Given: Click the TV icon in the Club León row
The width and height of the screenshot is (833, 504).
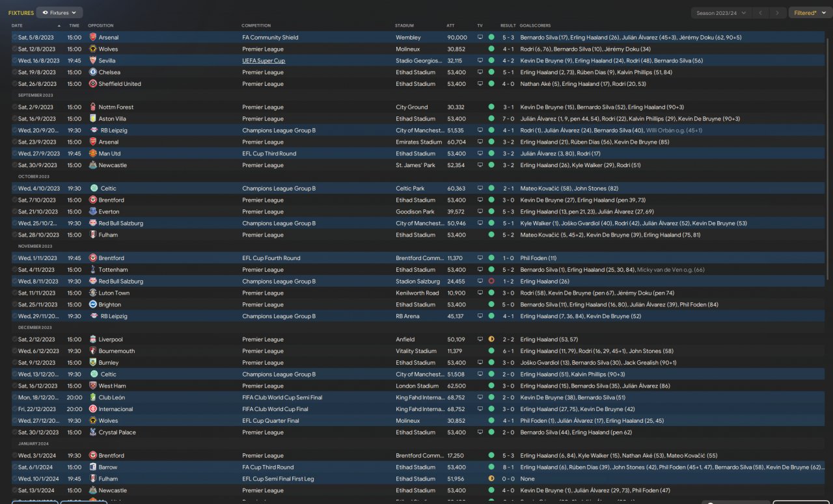Looking at the screenshot, I should coord(480,398).
